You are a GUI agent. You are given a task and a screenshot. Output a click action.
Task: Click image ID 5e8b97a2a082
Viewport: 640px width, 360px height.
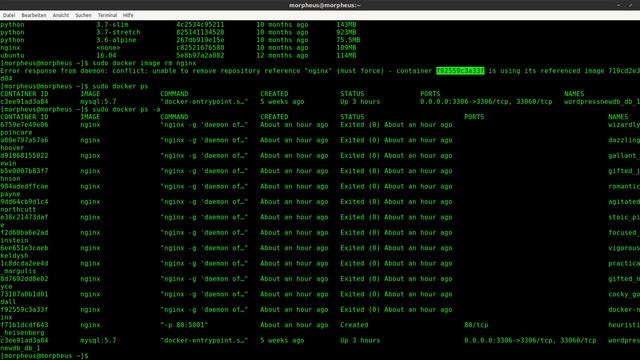point(200,56)
